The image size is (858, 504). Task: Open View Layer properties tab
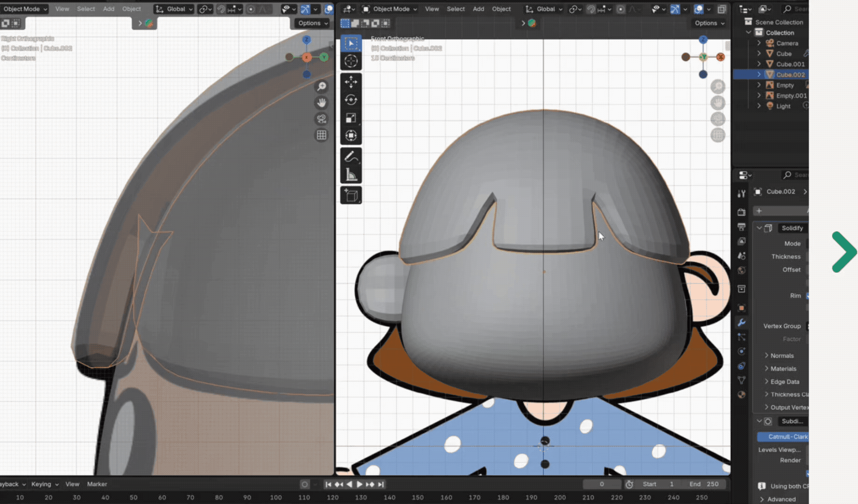(x=741, y=241)
